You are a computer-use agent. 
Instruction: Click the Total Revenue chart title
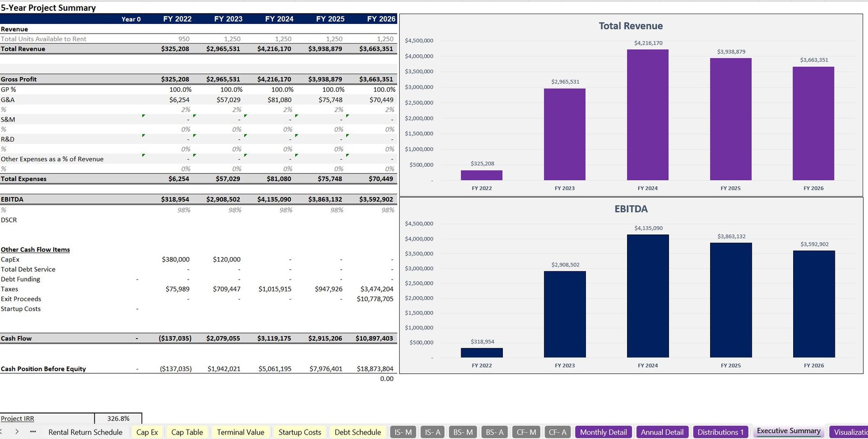click(x=630, y=26)
